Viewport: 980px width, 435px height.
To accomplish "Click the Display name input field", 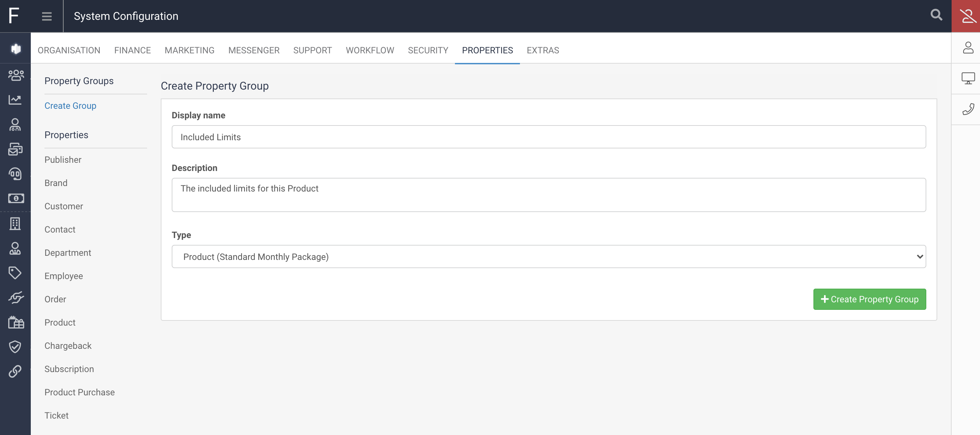I will 549,137.
